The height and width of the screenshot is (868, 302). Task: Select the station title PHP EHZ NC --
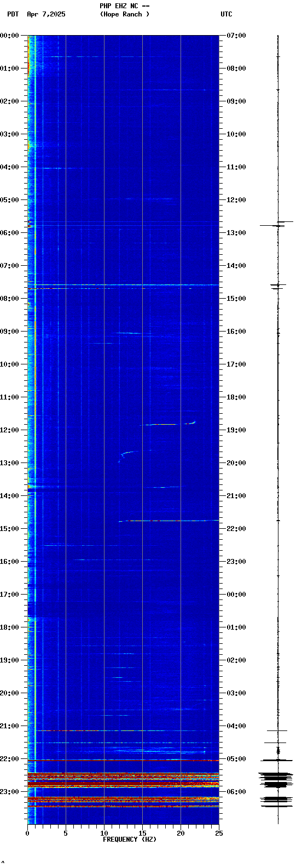pos(125,6)
